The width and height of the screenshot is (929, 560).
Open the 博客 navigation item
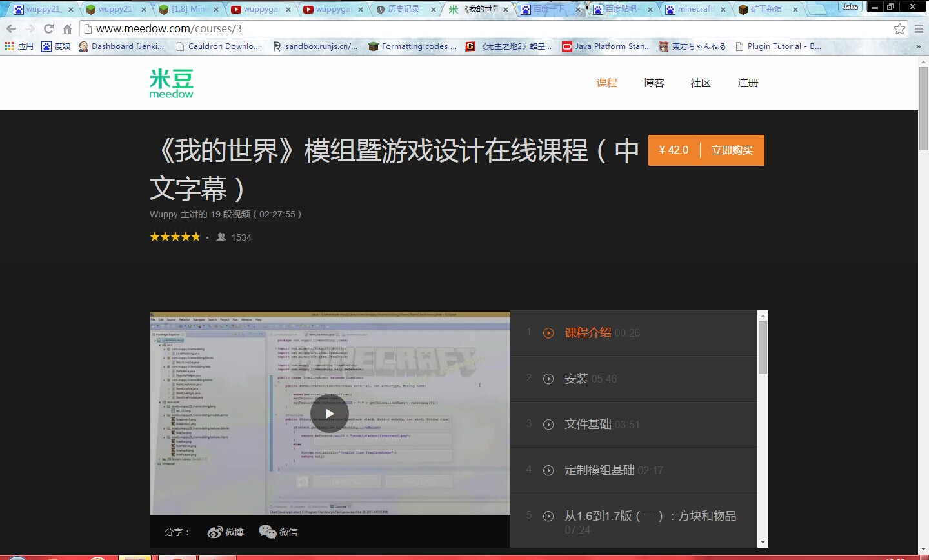click(654, 83)
